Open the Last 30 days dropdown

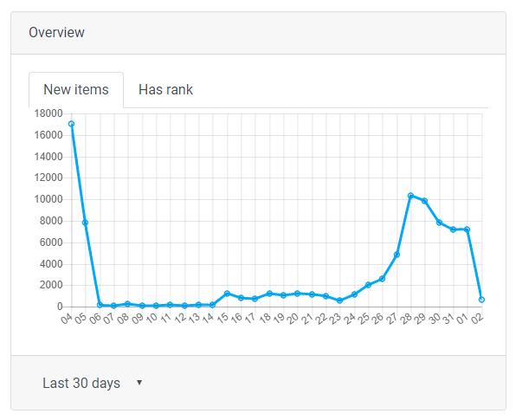[92, 383]
